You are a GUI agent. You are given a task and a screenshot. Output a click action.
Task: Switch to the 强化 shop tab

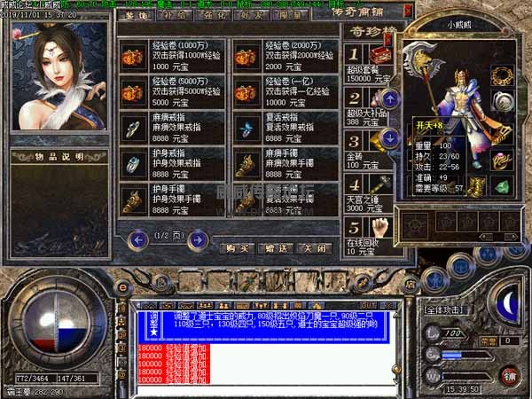click(x=214, y=16)
